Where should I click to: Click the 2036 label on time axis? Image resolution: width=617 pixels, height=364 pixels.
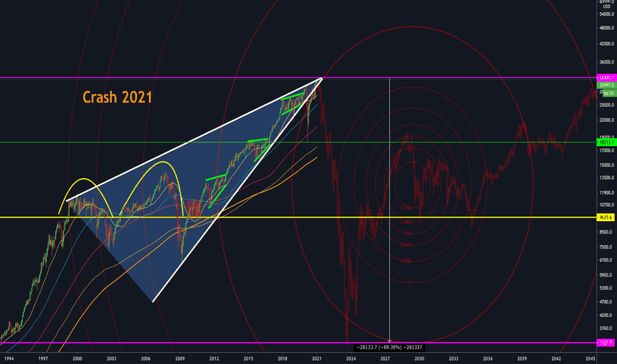[x=488, y=359]
